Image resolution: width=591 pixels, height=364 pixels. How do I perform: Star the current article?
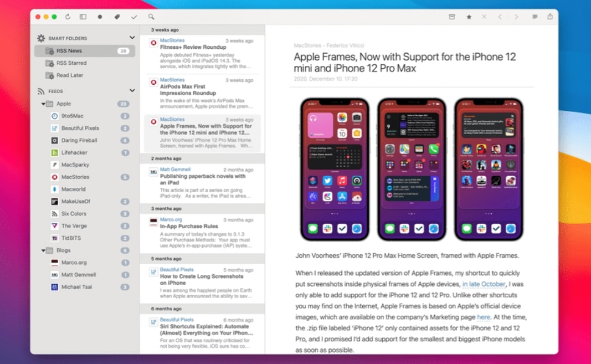click(469, 17)
